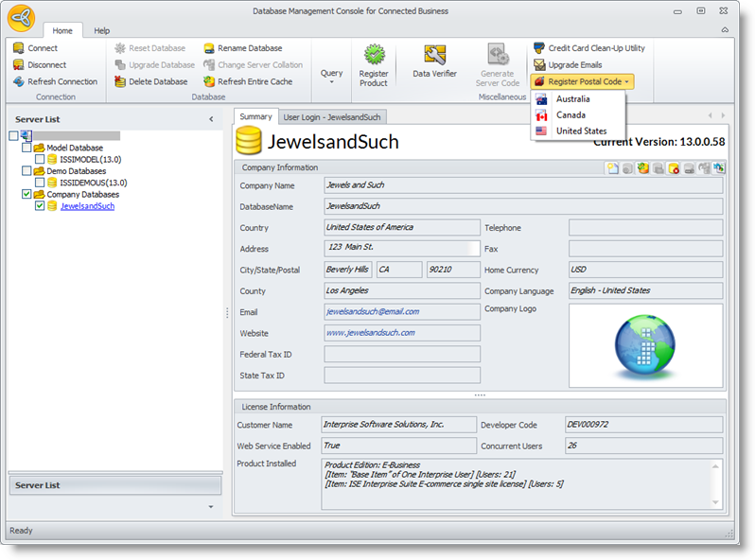Image resolution: width=755 pixels, height=560 pixels.
Task: Click into the Federal Tax ID field
Action: tap(401, 355)
